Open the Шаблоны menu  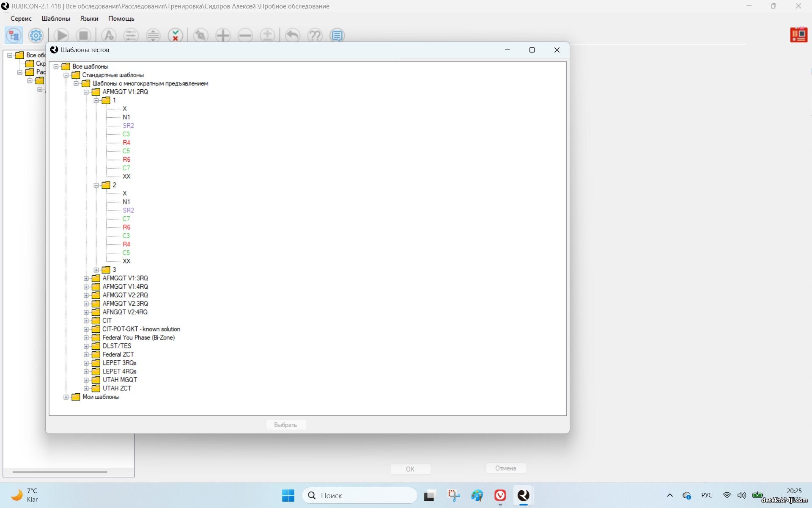[x=56, y=19]
